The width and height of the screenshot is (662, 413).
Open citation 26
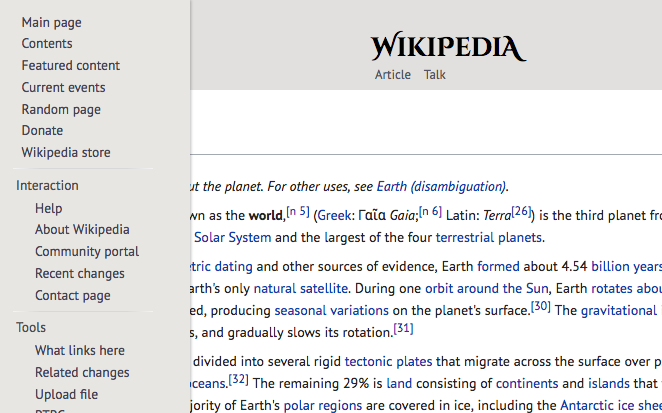[x=521, y=211]
